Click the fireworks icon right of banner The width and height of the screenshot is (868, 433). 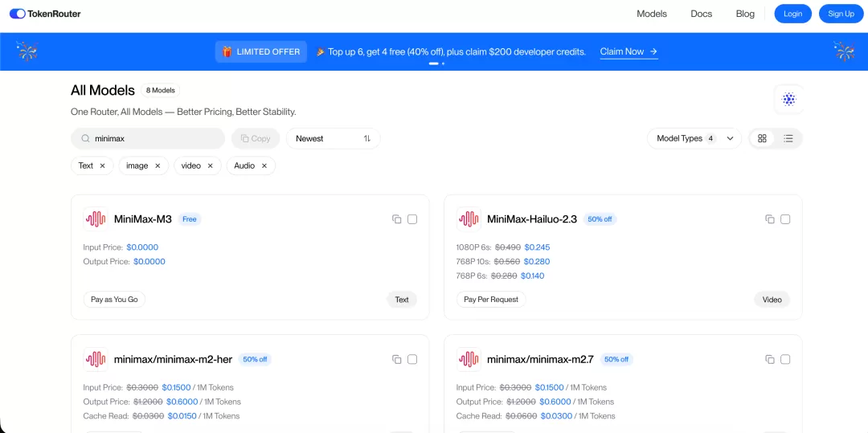845,51
